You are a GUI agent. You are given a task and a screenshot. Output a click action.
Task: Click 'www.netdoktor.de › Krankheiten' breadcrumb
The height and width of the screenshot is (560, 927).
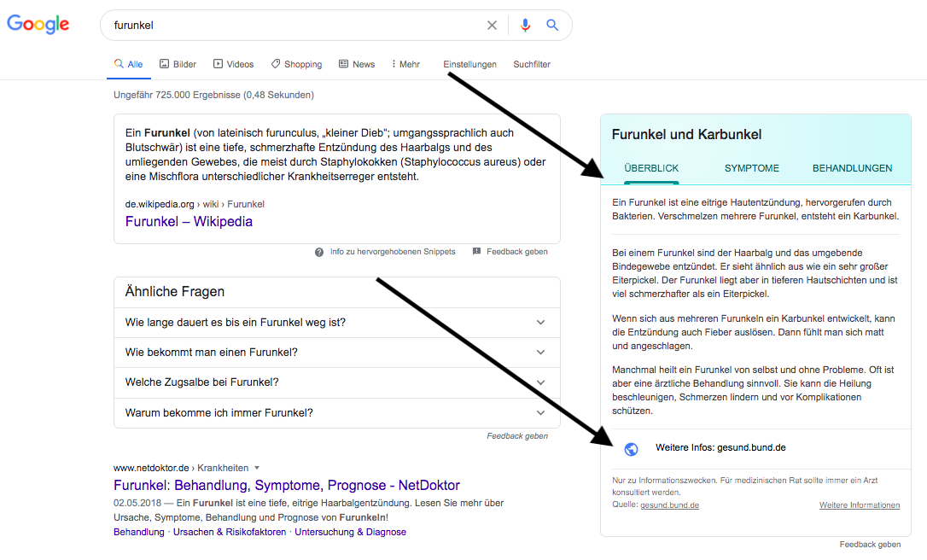point(181,468)
